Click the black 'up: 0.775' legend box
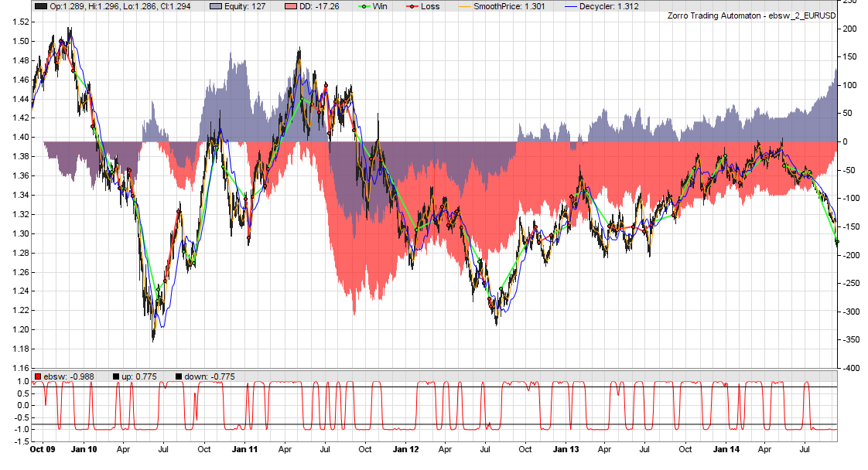 (116, 376)
